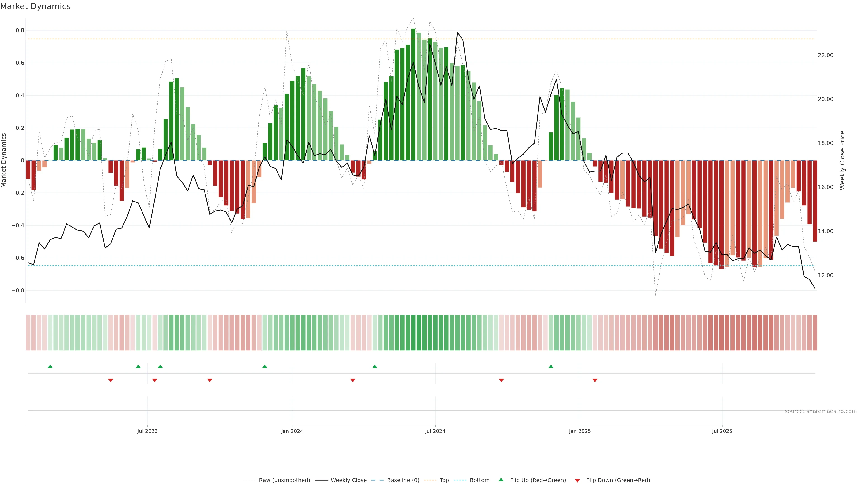
Task: Click the leftmost green flip-up triangle marker
Action: [50, 366]
